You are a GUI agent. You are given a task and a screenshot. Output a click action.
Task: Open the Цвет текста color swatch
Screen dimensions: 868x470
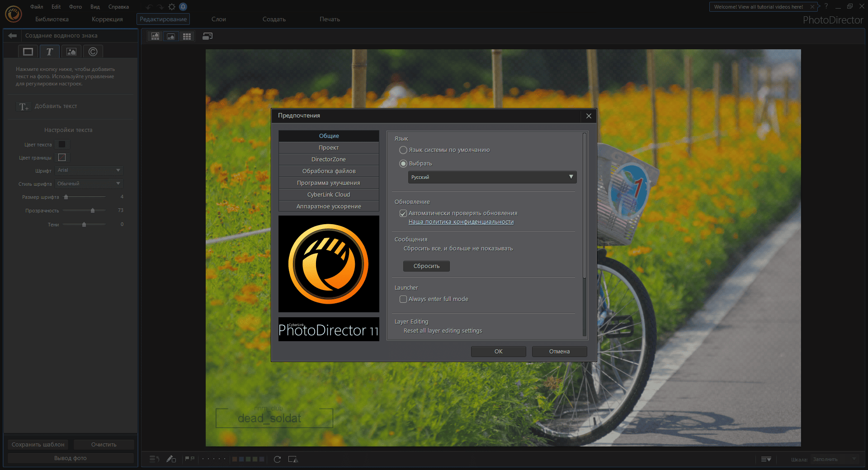pos(62,144)
